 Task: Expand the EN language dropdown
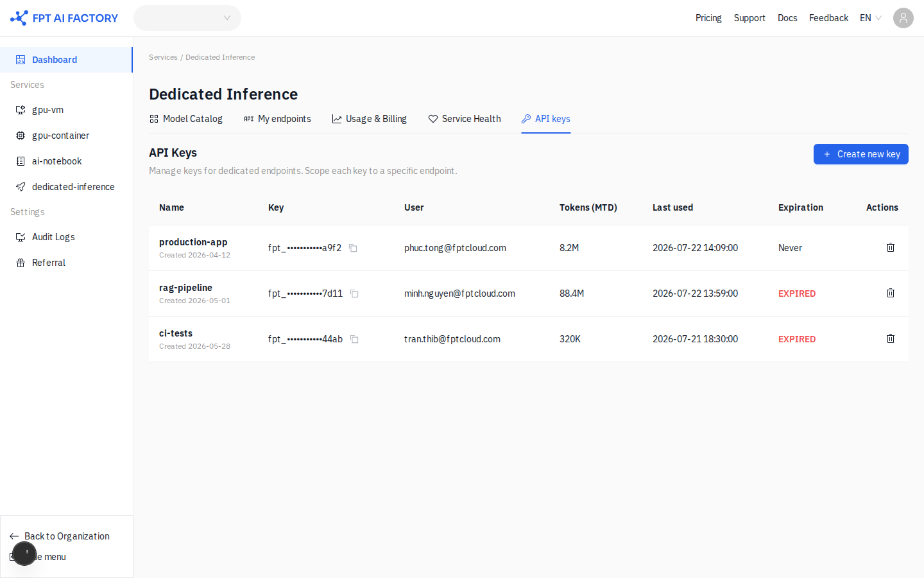871,18
